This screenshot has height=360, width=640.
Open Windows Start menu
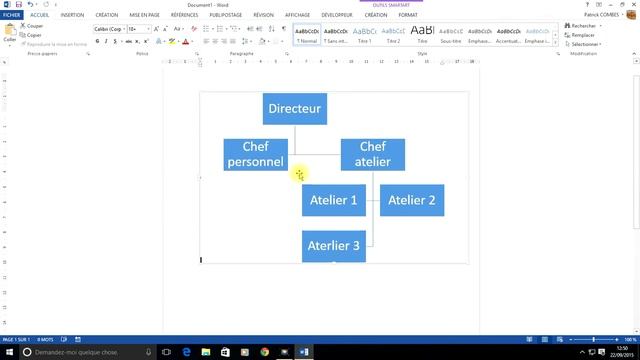tap(9, 352)
